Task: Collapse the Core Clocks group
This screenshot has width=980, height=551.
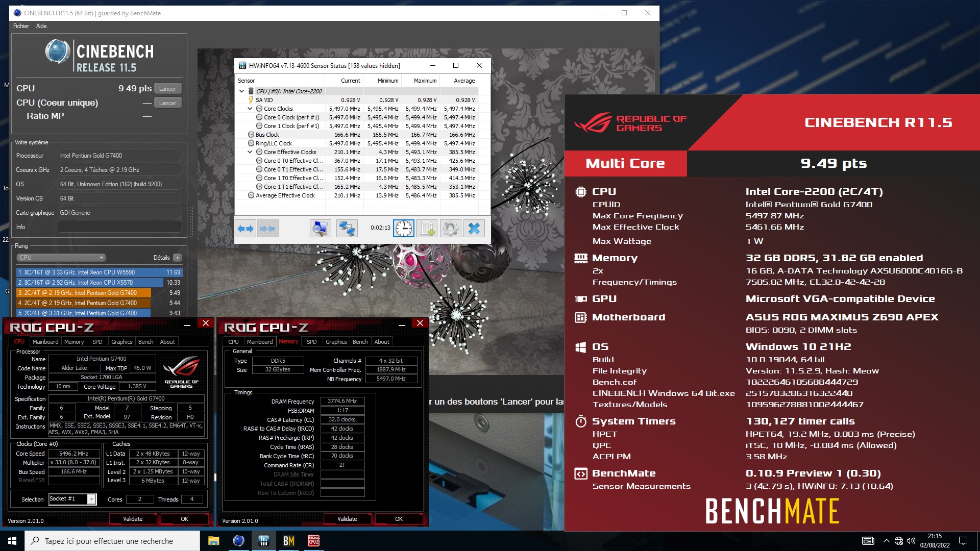Action: tap(250, 109)
